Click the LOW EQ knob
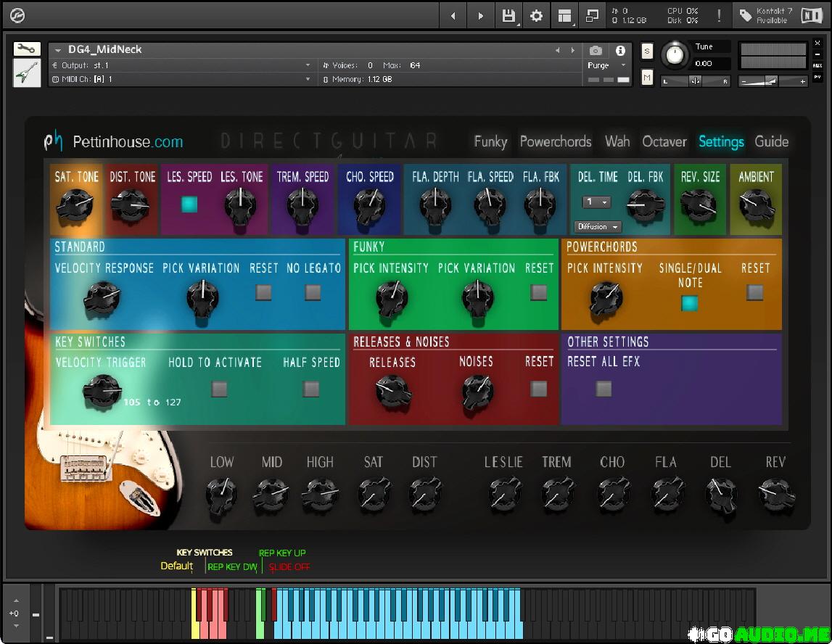Image resolution: width=832 pixels, height=644 pixels. 222,495
